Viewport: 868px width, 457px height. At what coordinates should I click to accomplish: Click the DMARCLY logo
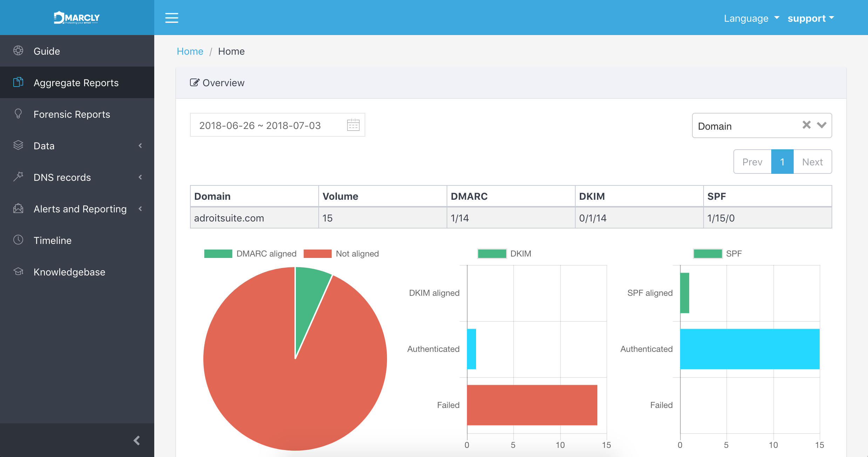(77, 18)
